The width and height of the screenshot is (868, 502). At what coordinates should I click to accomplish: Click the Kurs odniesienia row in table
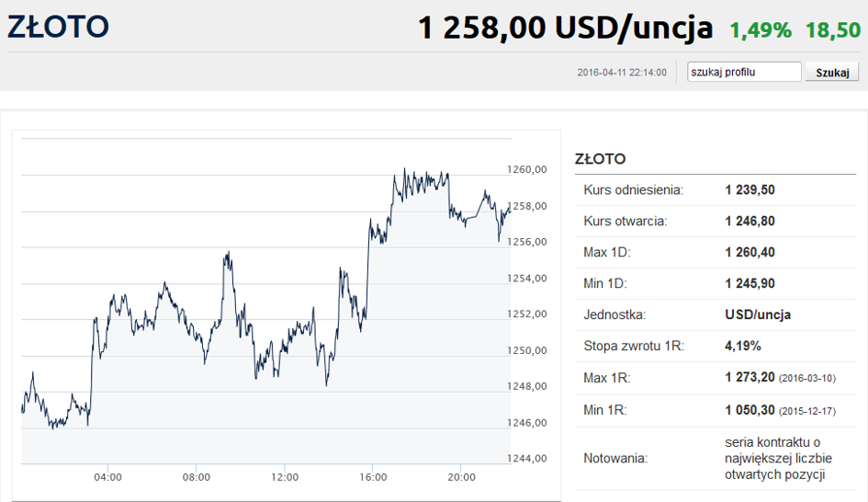coord(716,190)
